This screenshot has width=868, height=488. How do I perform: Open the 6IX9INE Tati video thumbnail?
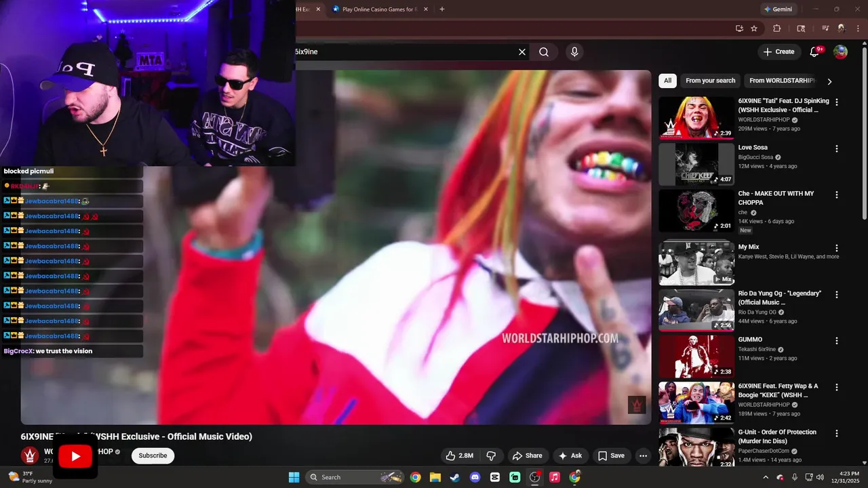click(x=696, y=118)
